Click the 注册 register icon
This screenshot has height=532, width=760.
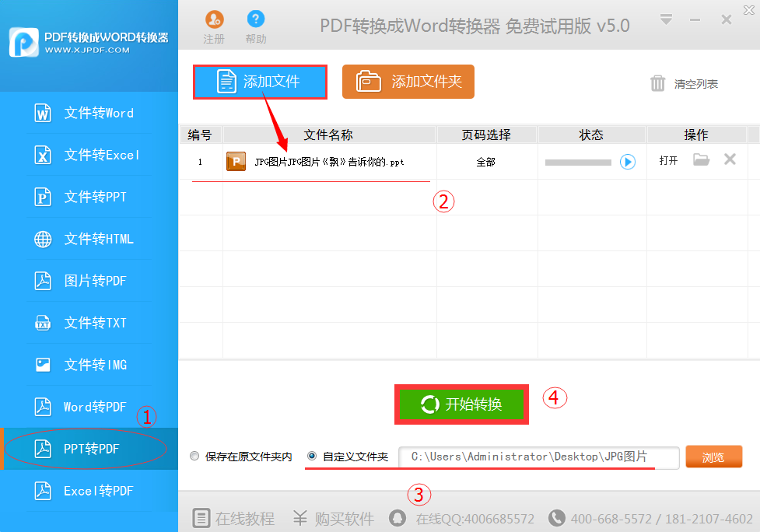click(x=214, y=20)
